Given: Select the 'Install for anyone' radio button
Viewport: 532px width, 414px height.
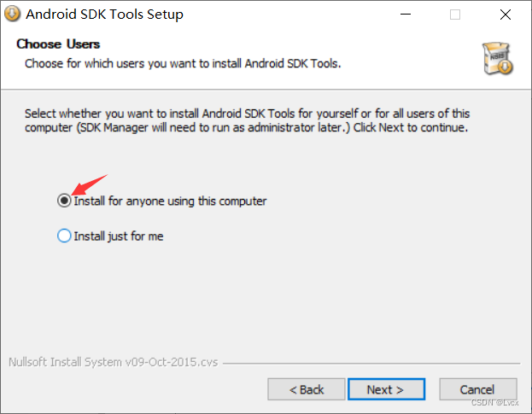Looking at the screenshot, I should pos(64,201).
